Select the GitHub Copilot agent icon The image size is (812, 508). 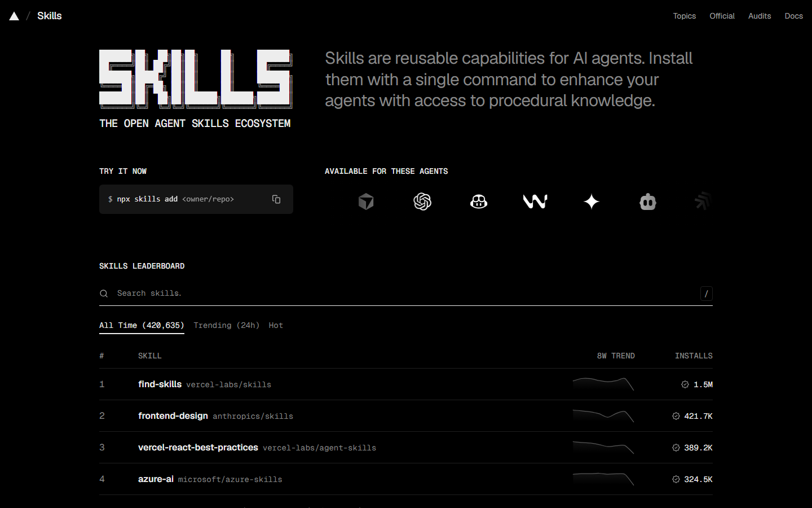[x=479, y=202]
